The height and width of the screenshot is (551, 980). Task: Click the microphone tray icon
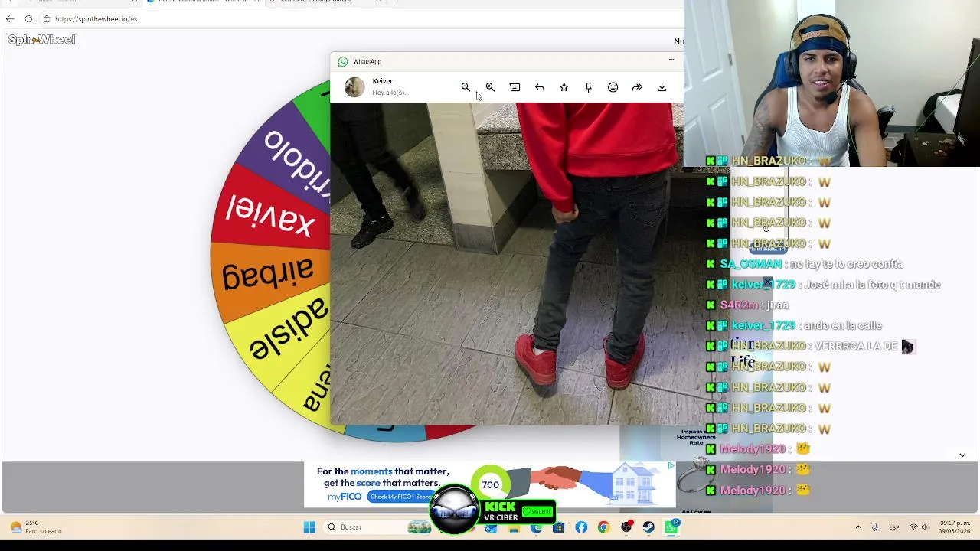click(874, 527)
